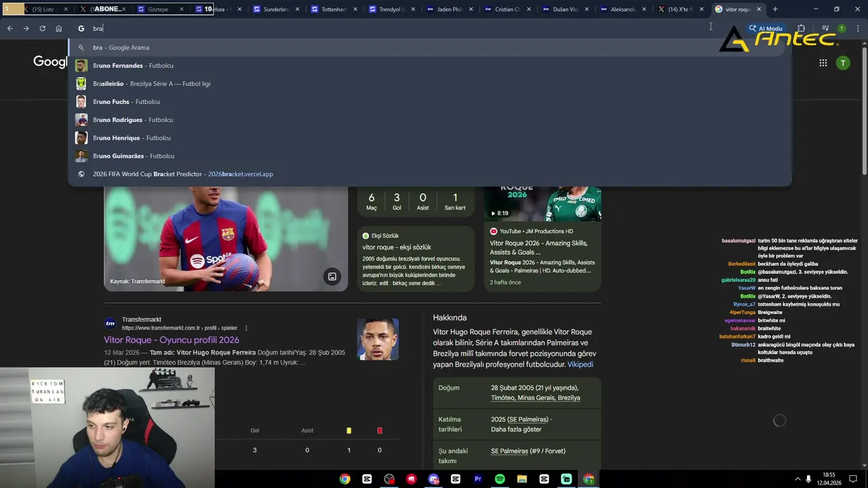Click the Google logo
The image size is (868, 488).
pos(51,62)
